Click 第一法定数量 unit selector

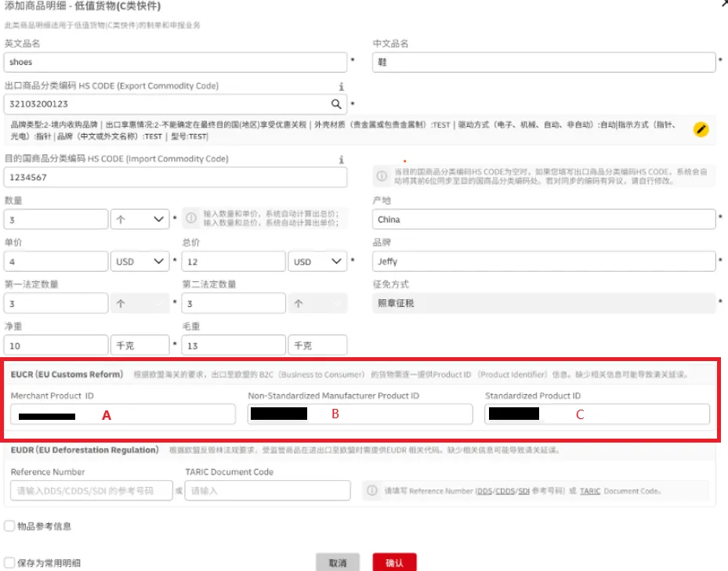pyautogui.click(x=139, y=303)
